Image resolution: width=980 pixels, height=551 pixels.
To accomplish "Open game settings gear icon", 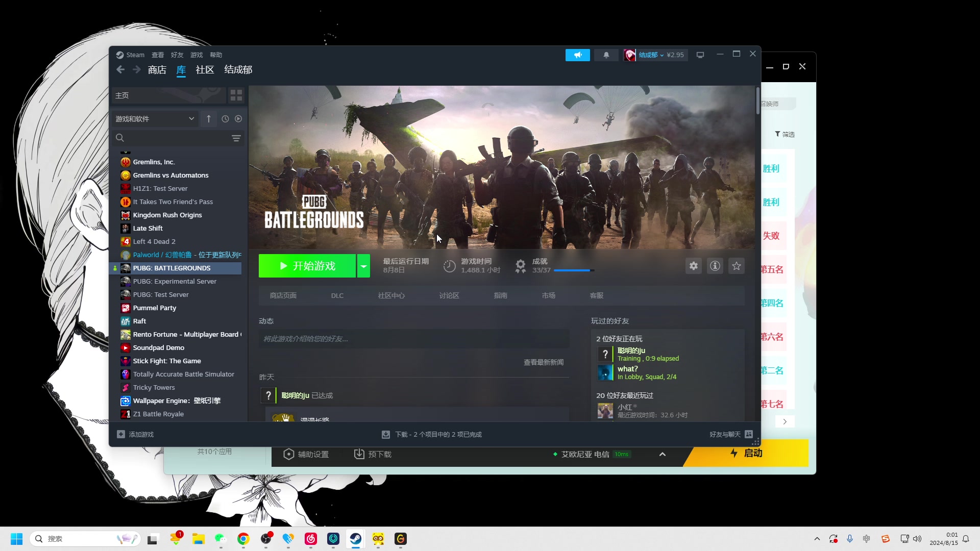I will click(x=693, y=266).
